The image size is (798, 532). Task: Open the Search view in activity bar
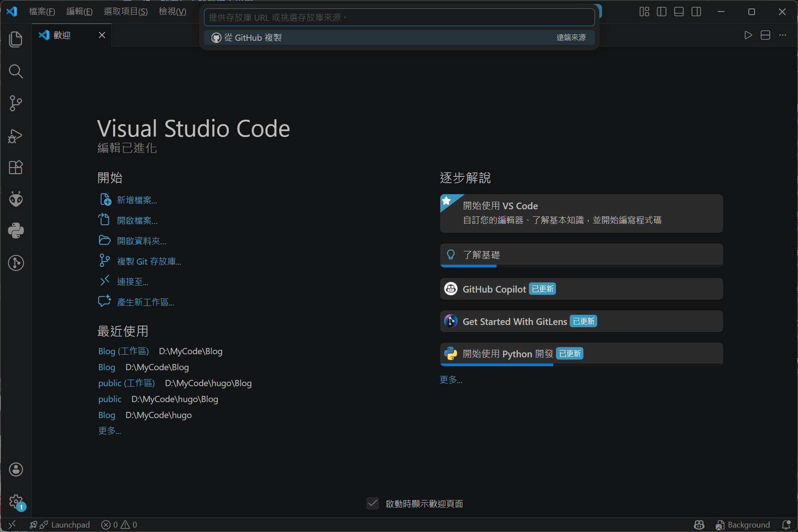pyautogui.click(x=16, y=71)
